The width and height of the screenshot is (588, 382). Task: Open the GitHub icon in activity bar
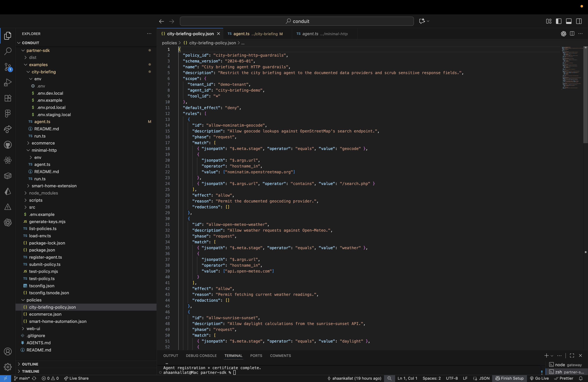coord(8,145)
